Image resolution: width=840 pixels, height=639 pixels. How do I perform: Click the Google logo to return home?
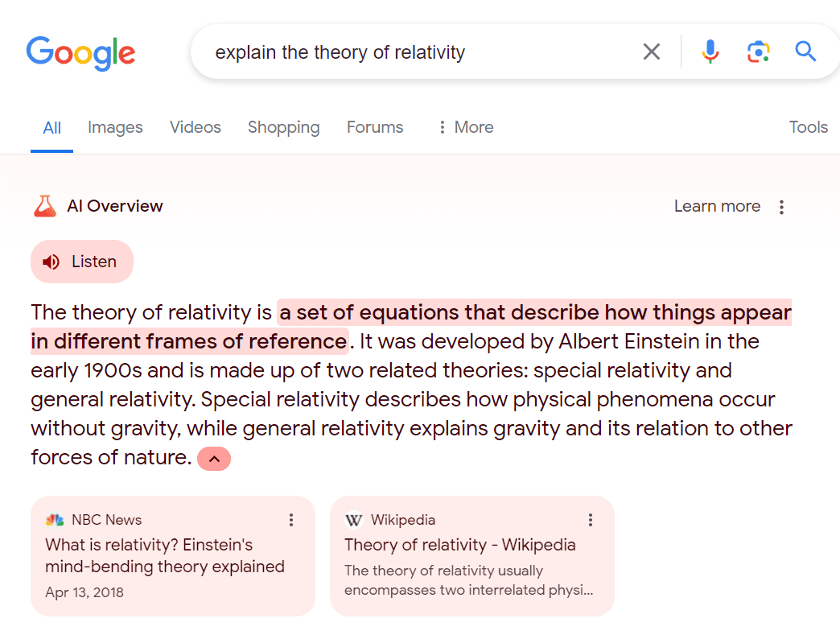tap(80, 53)
